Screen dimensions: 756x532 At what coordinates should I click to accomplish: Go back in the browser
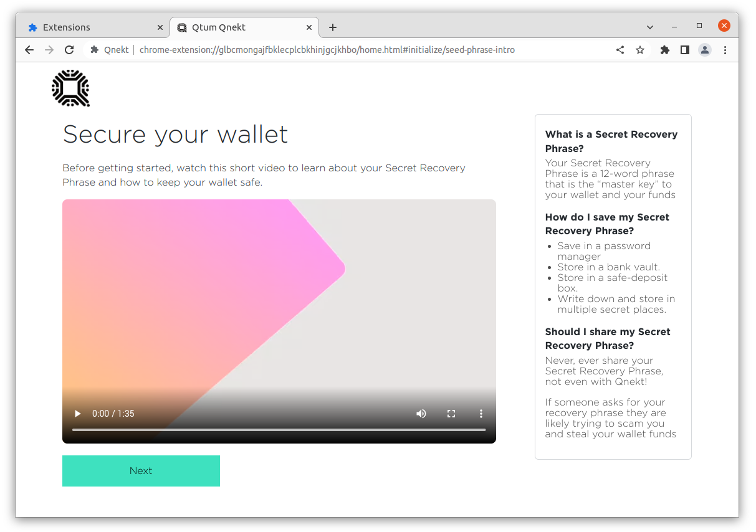click(29, 50)
